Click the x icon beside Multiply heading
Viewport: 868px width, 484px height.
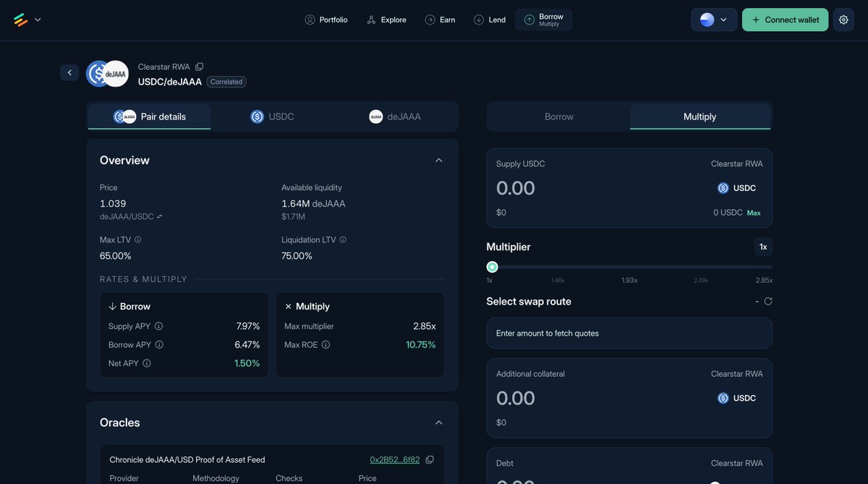coord(289,307)
